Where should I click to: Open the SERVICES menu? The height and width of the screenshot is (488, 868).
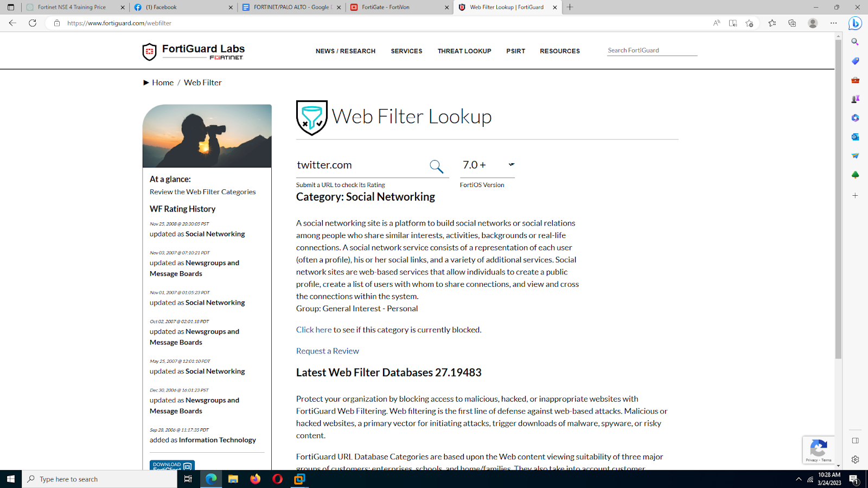point(406,51)
